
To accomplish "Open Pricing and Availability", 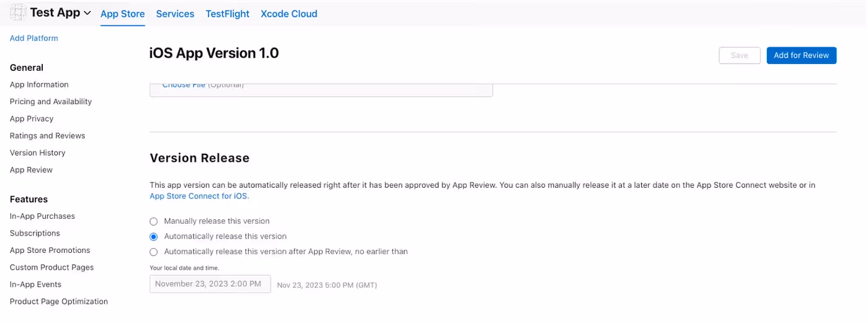I will click(51, 102).
